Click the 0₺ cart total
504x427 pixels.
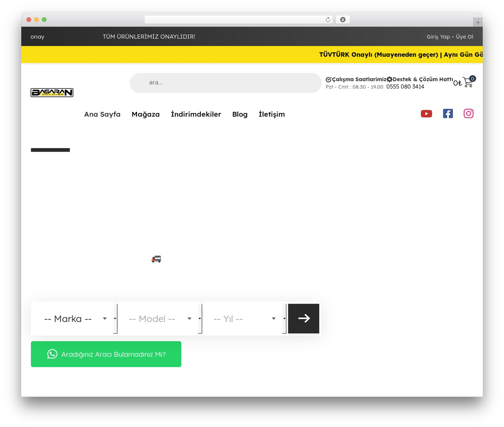[458, 83]
